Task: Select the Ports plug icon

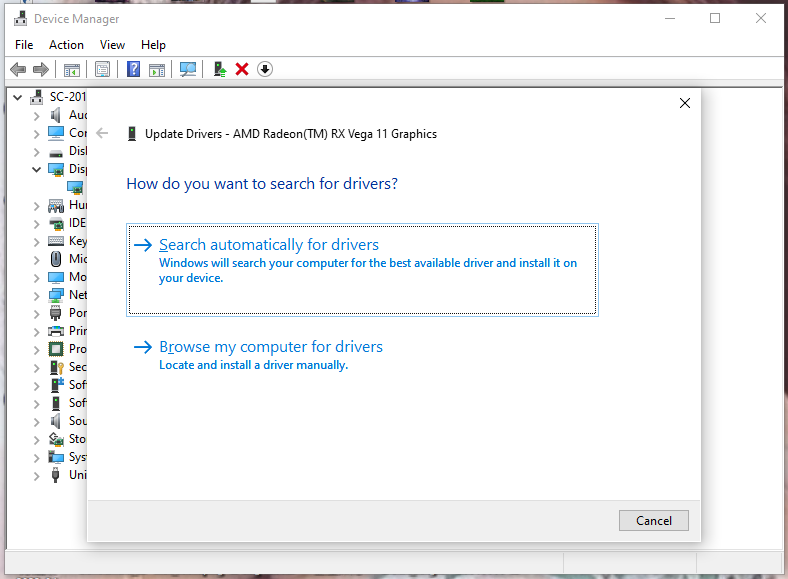Action: [56, 313]
